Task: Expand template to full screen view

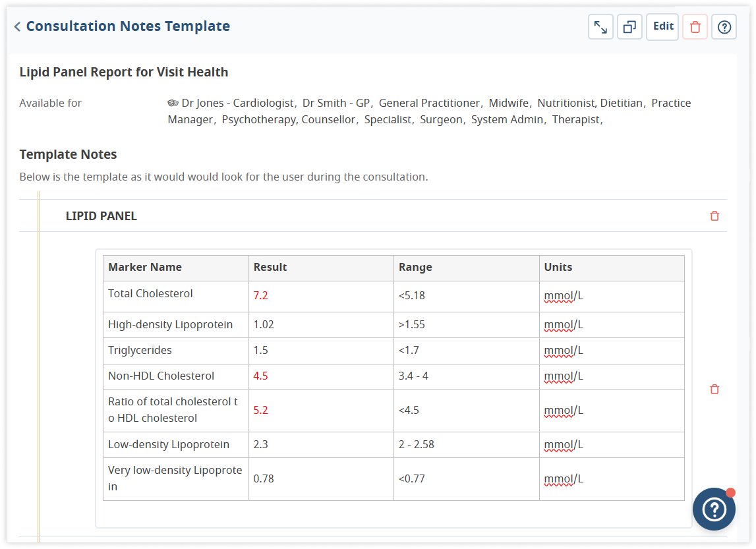Action: pyautogui.click(x=600, y=27)
